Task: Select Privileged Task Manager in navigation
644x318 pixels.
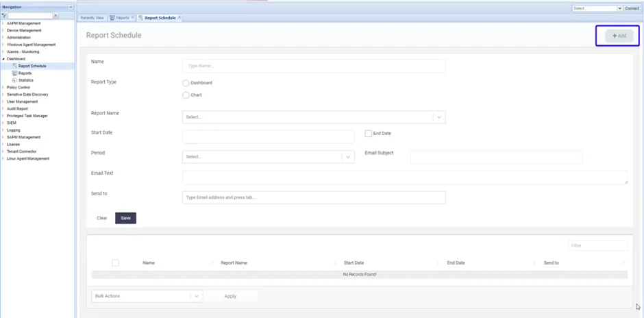Action: (27, 116)
